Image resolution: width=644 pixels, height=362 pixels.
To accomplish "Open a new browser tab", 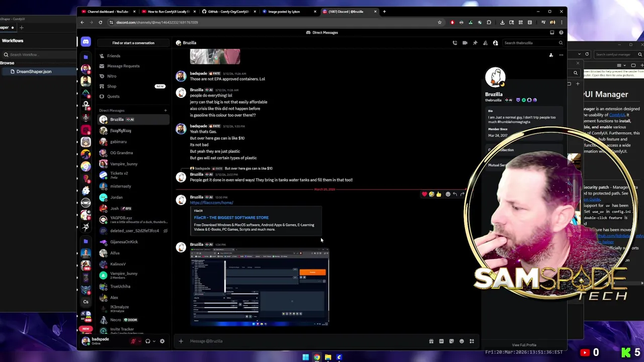I will coord(384,12).
